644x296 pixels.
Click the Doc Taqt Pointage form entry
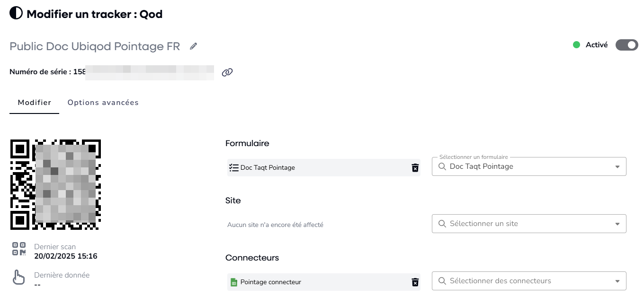coord(268,168)
